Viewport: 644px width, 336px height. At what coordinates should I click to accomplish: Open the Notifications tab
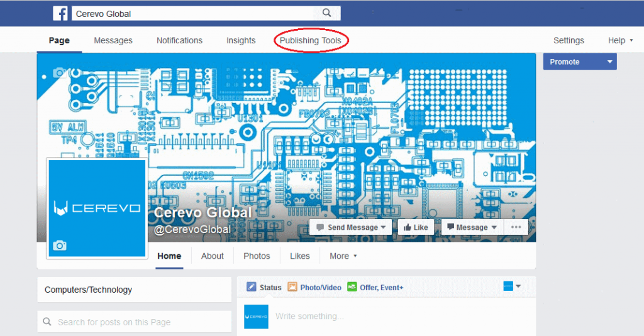click(179, 40)
